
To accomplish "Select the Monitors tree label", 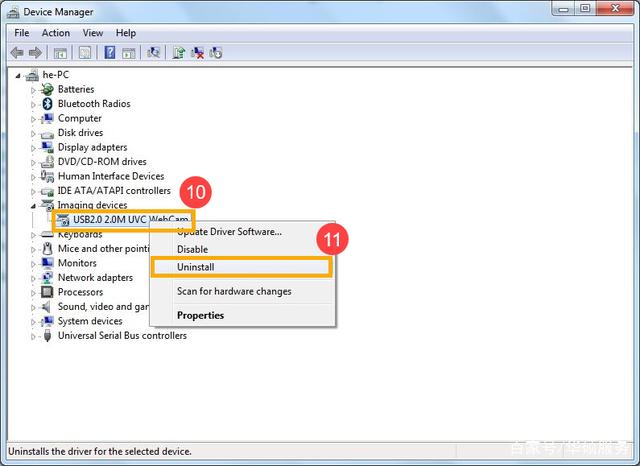I will click(77, 263).
